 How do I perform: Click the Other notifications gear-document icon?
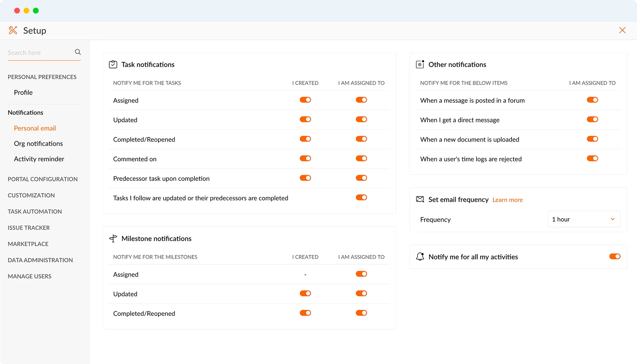420,64
